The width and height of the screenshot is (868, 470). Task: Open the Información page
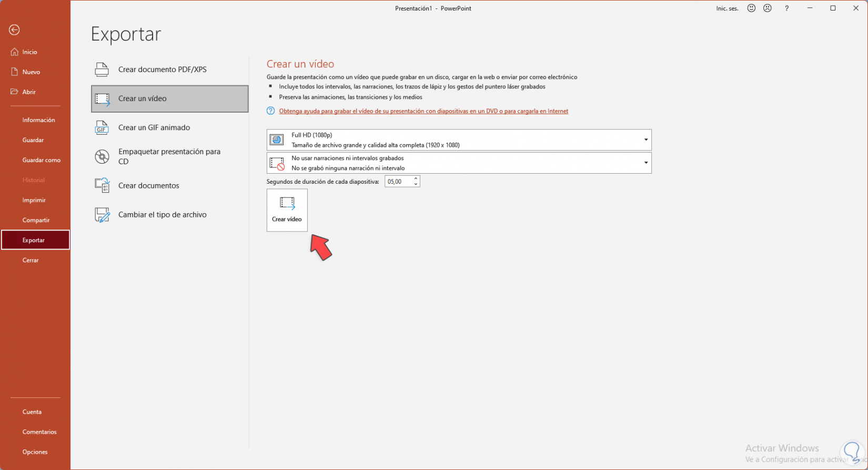(x=35, y=120)
